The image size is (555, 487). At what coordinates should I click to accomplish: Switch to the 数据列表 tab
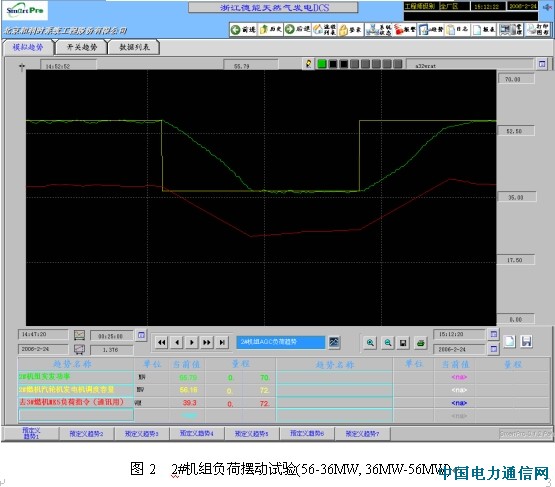(x=134, y=47)
